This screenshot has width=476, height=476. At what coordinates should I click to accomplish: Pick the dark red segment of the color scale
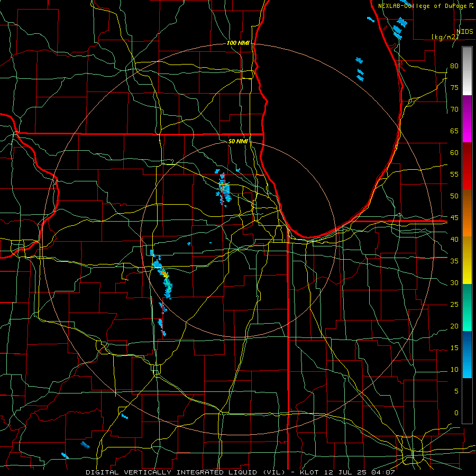467,166
